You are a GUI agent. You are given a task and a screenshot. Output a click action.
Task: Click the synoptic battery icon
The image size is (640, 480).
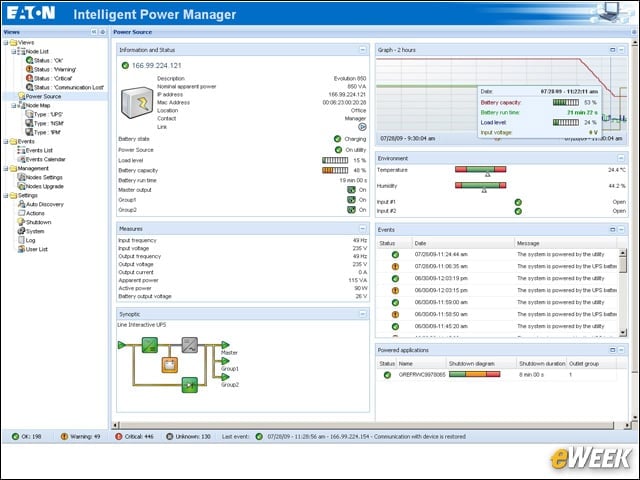(x=170, y=364)
